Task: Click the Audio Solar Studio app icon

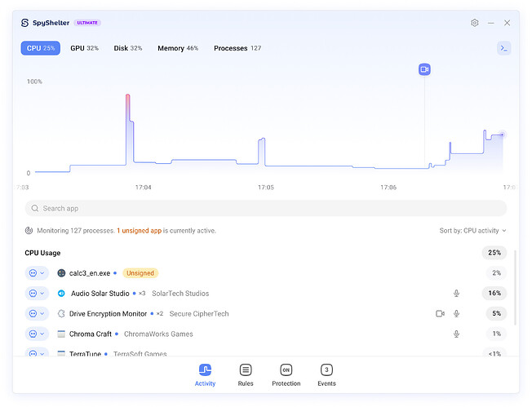Action: click(61, 294)
